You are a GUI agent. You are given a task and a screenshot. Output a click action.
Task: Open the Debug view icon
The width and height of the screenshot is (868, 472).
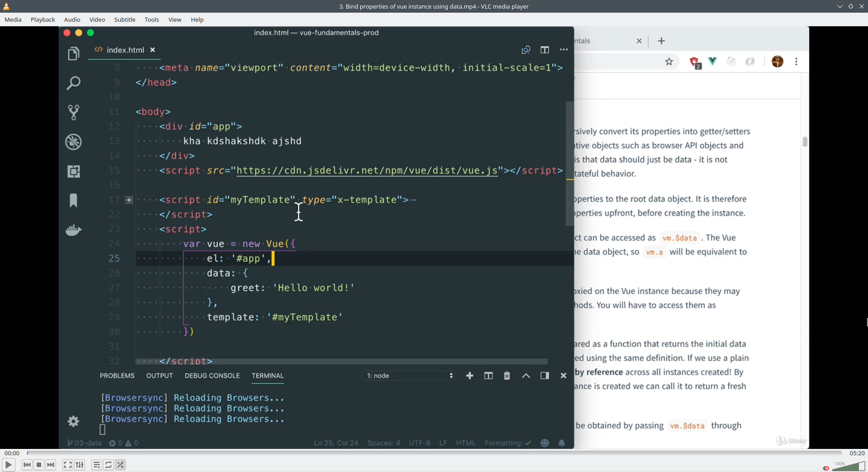(74, 142)
